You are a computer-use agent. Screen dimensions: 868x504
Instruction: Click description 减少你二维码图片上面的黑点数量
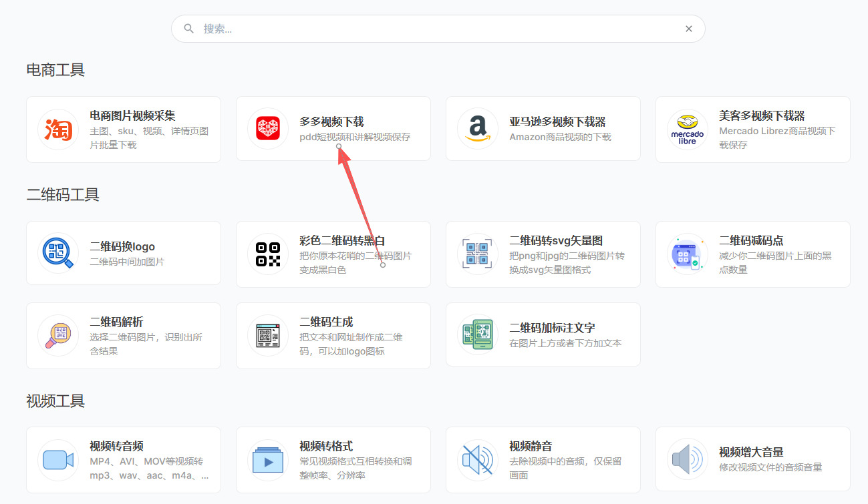pyautogui.click(x=775, y=262)
